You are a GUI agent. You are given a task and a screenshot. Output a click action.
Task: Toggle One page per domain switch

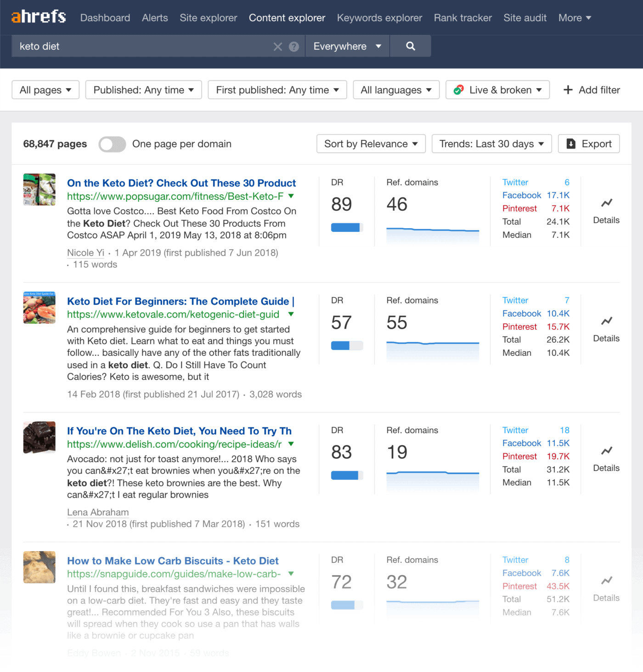coord(113,144)
